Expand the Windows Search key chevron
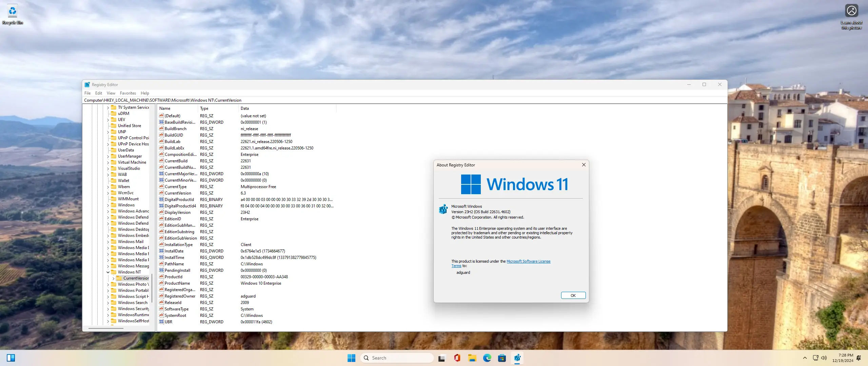Screen dimensions: 868x366 pos(108,303)
